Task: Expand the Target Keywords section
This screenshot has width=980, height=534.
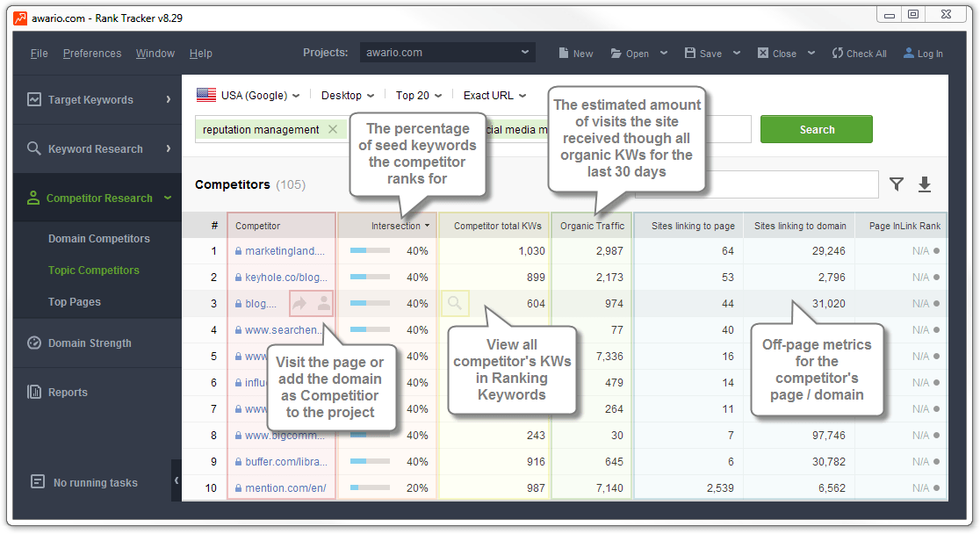Action: point(168,99)
